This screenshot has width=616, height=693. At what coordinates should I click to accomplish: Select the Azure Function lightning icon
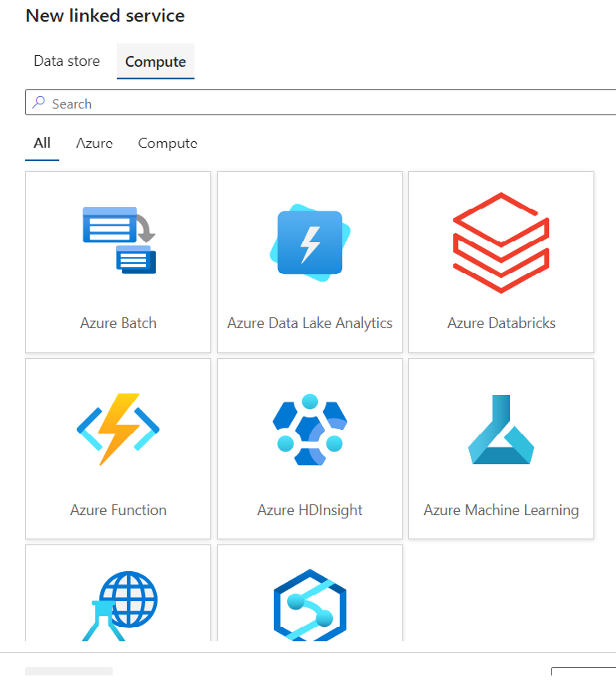[118, 429]
